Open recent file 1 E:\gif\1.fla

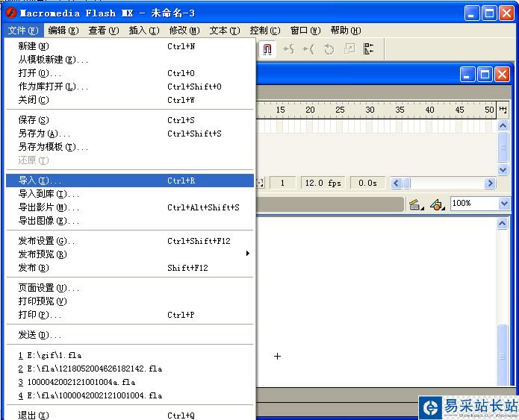pos(130,355)
